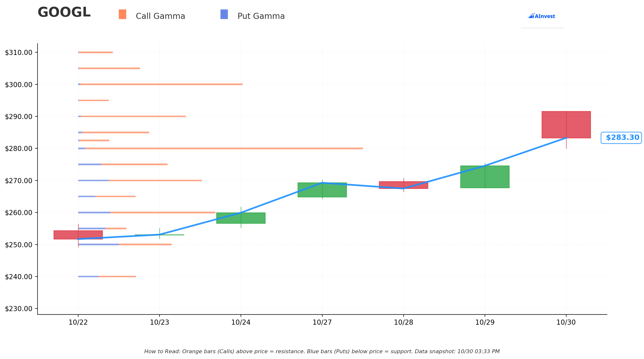644x359 pixels.
Task: Click the GOOGL ticker title
Action: (64, 12)
